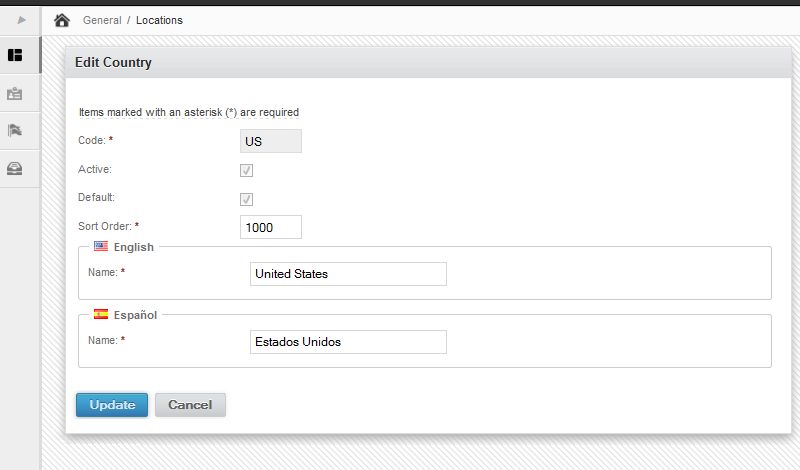800x470 pixels.
Task: Click the ID badge icon in the sidebar
Action: click(14, 93)
